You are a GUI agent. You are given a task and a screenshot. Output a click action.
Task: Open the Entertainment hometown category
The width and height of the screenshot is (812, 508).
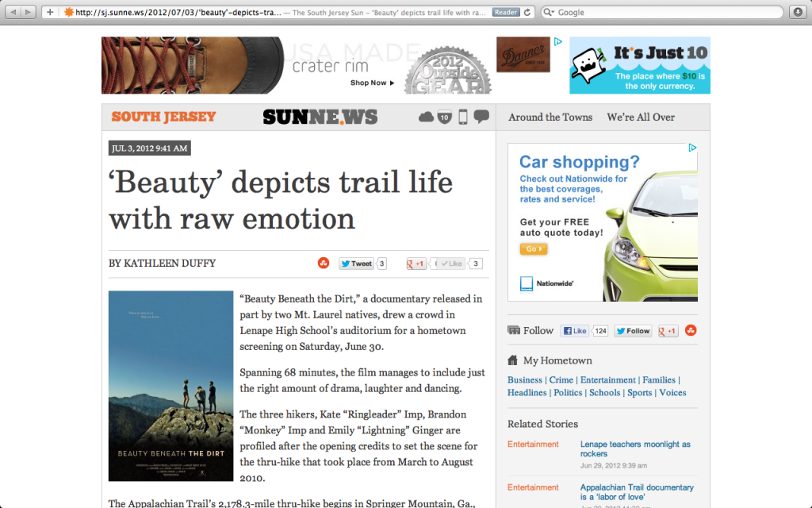(607, 380)
